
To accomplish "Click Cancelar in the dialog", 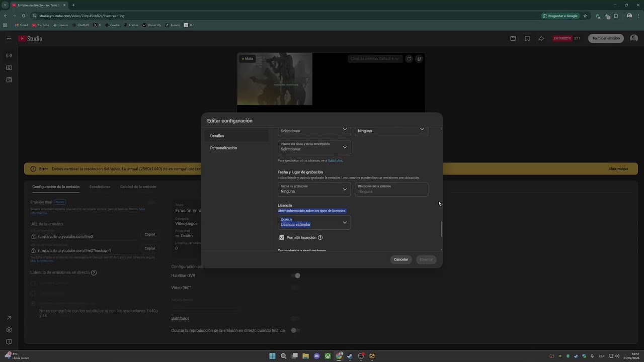I will click(x=401, y=259).
